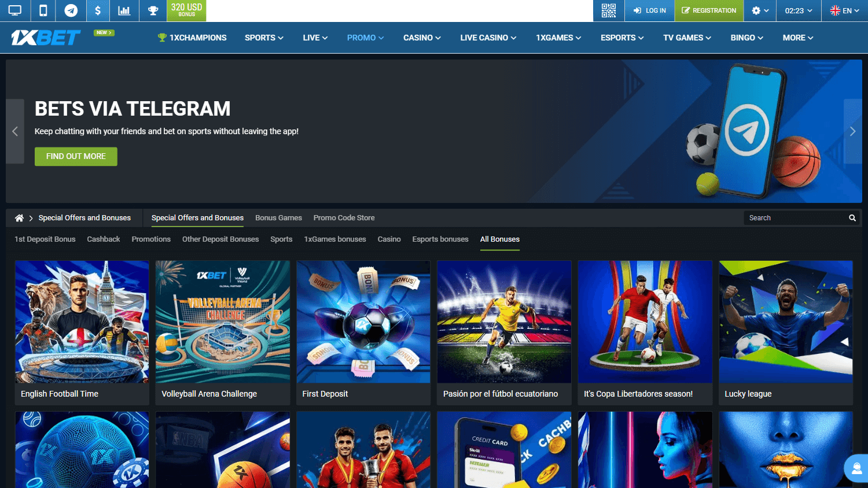Click Special Offers and Bonuses breadcrumb
868x488 pixels.
[x=84, y=218]
